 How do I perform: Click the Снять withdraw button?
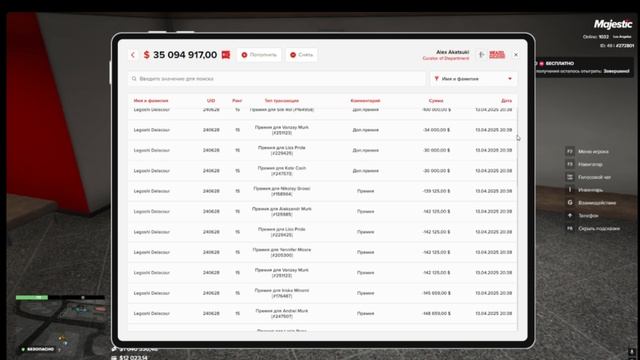coord(302,55)
